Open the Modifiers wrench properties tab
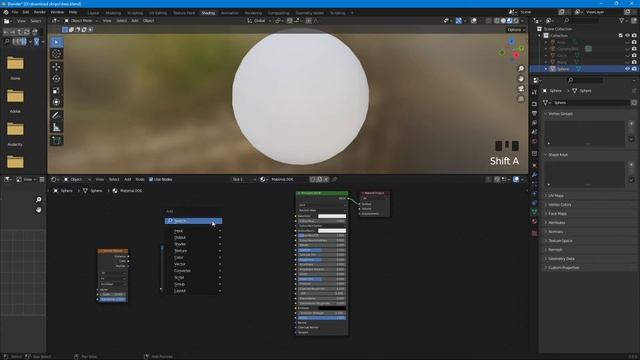The image size is (640, 360). [x=534, y=175]
